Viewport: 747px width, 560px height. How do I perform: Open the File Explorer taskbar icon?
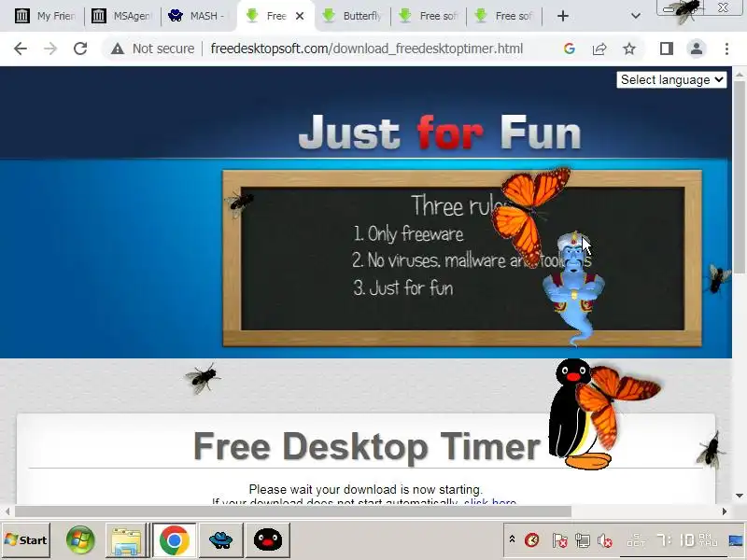[126, 540]
